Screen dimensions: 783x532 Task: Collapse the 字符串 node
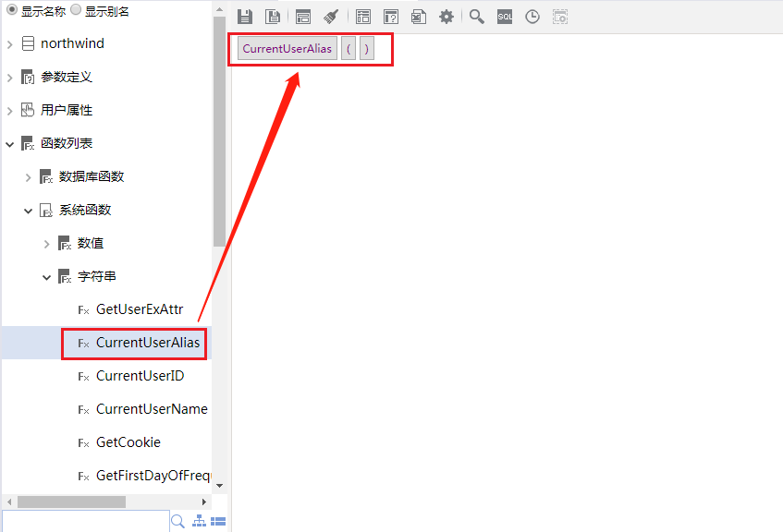coord(46,277)
